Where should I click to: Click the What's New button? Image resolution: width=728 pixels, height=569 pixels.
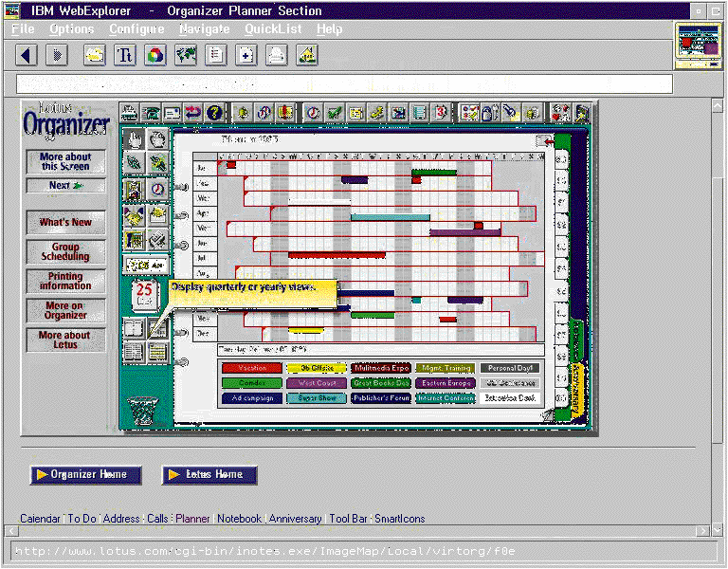65,222
